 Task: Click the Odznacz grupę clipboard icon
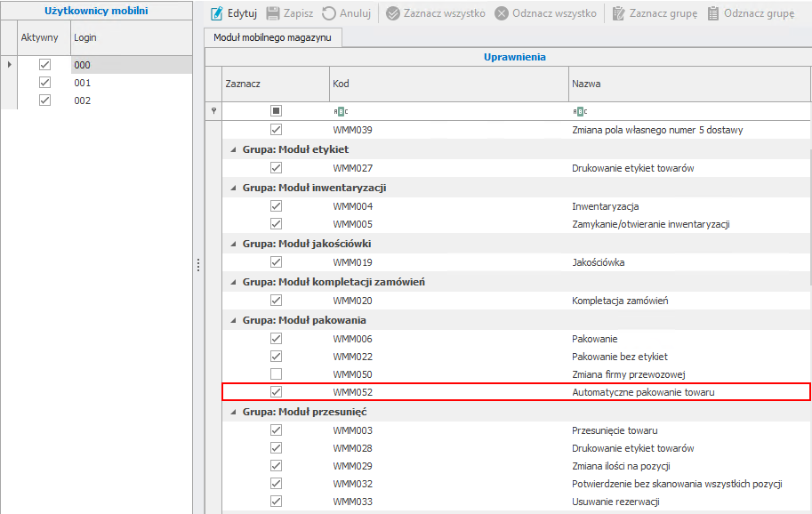pyautogui.click(x=713, y=14)
